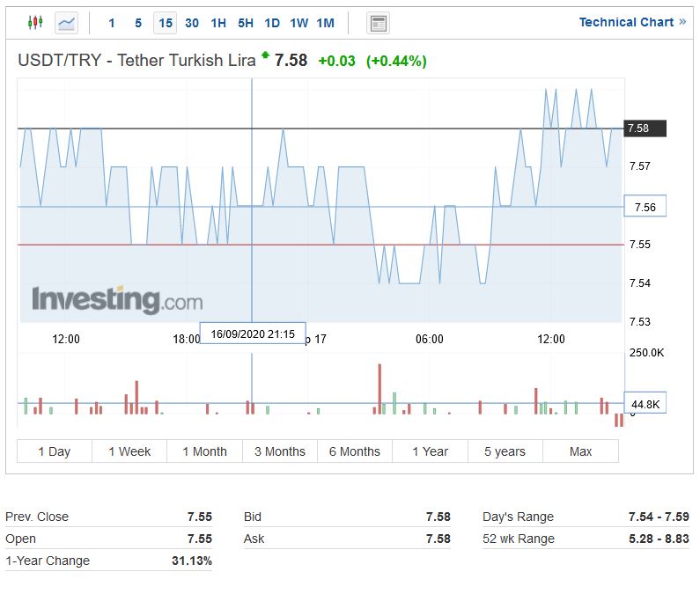Set interval to 5 minutes
700x594 pixels.
coord(138,23)
